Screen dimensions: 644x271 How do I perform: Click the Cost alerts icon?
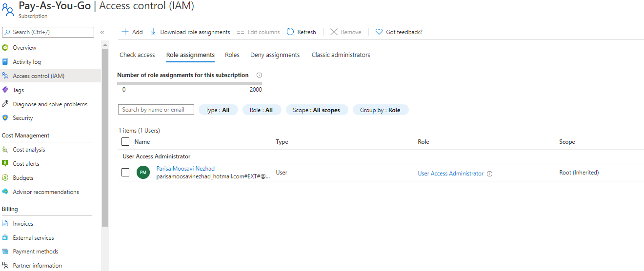(x=5, y=164)
